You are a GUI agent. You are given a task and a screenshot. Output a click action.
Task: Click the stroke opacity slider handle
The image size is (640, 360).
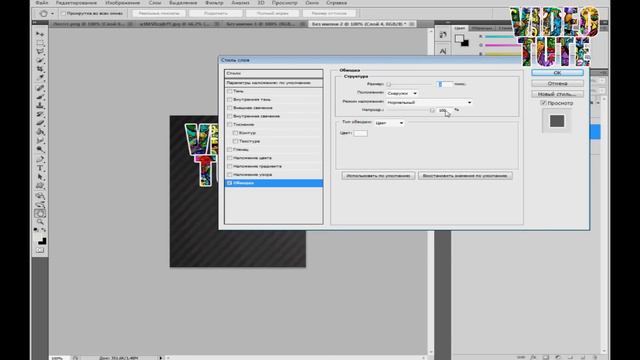432,110
